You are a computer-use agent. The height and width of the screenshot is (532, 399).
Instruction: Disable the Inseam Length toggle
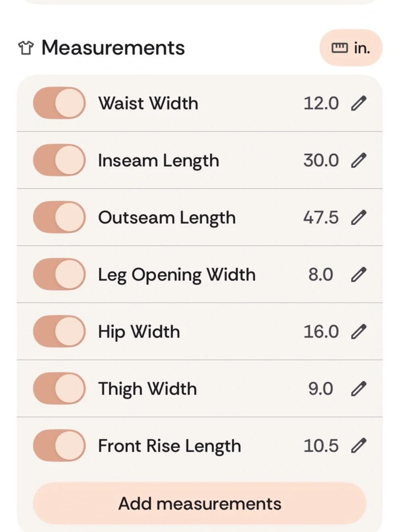click(x=59, y=160)
